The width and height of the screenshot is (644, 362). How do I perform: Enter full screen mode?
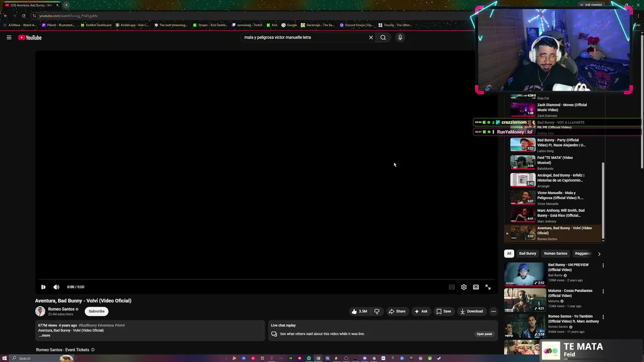488,287
